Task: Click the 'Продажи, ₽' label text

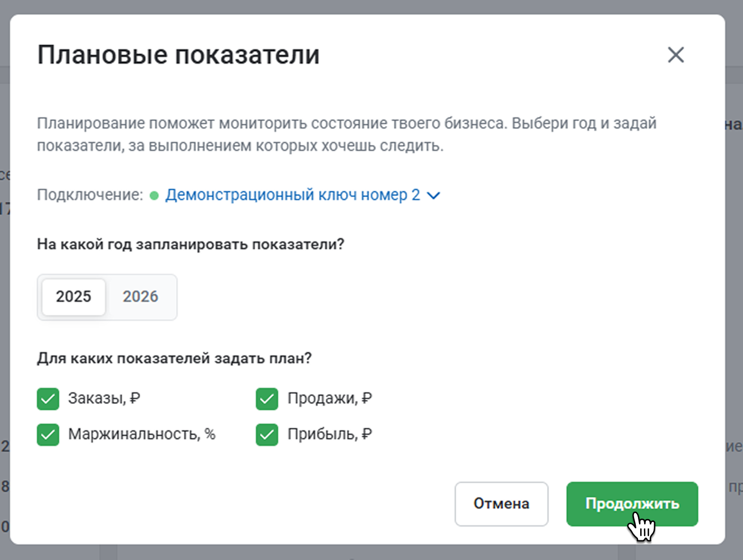Action: tap(330, 398)
